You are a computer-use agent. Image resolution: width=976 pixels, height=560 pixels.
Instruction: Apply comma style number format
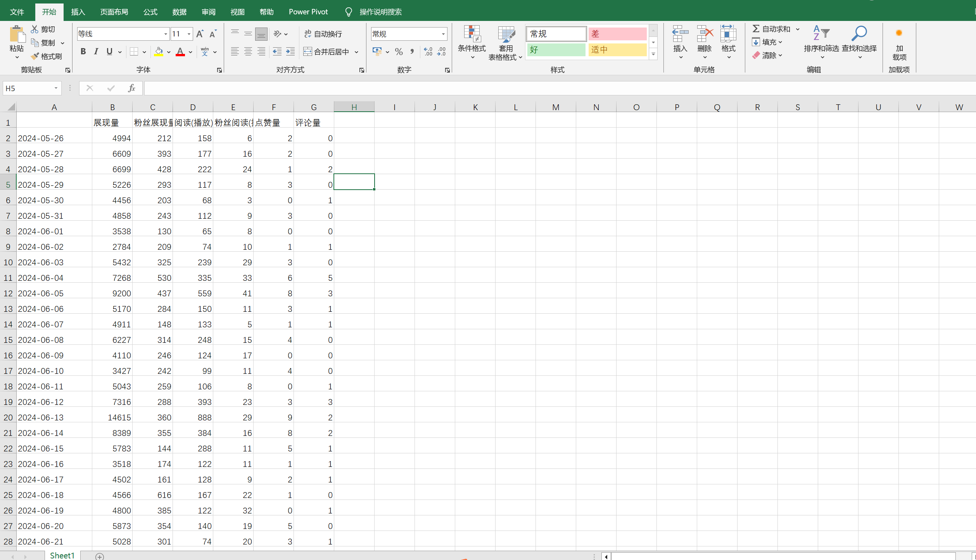pos(412,52)
